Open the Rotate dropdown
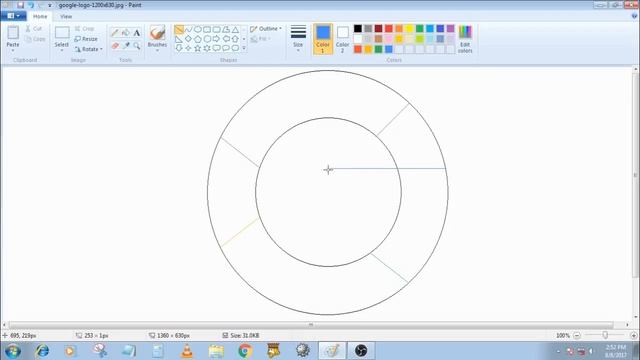 point(88,49)
